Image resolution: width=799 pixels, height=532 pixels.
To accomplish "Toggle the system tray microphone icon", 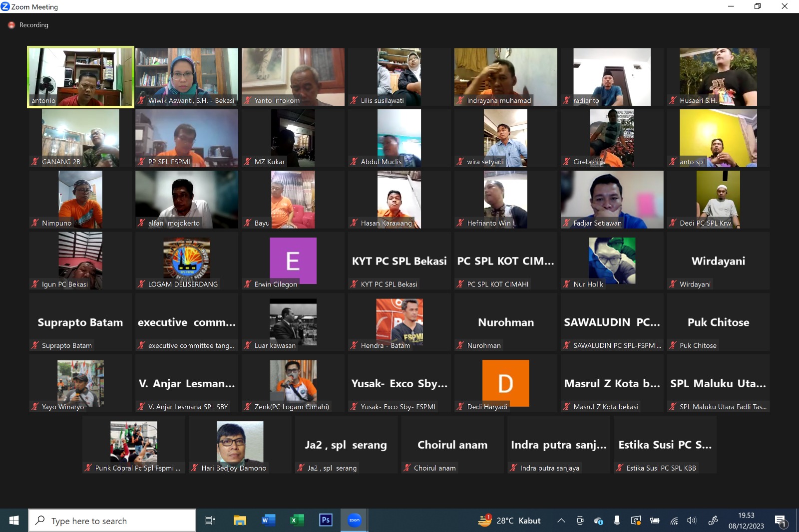I will click(617, 521).
